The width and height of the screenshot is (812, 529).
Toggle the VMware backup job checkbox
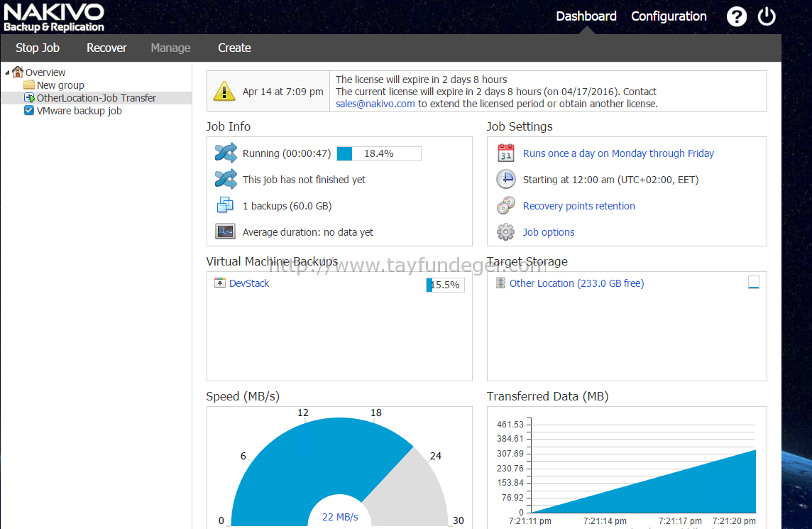tap(29, 110)
